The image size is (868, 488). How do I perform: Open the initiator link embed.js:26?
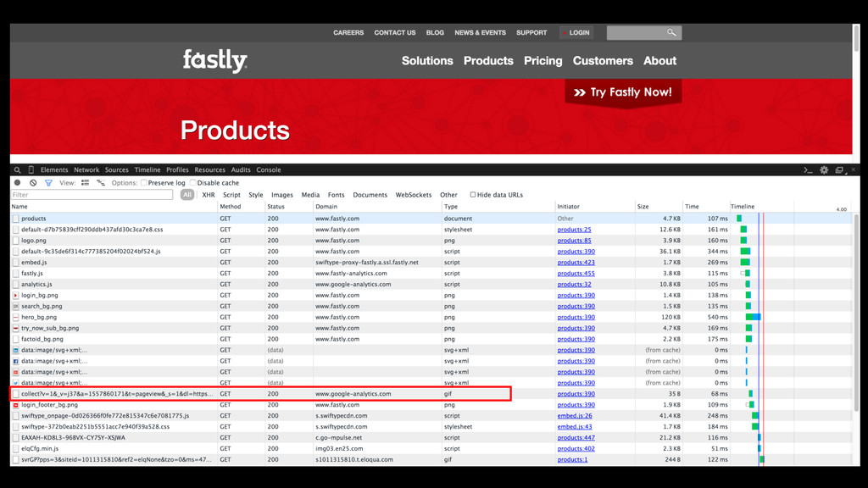[x=575, y=415]
